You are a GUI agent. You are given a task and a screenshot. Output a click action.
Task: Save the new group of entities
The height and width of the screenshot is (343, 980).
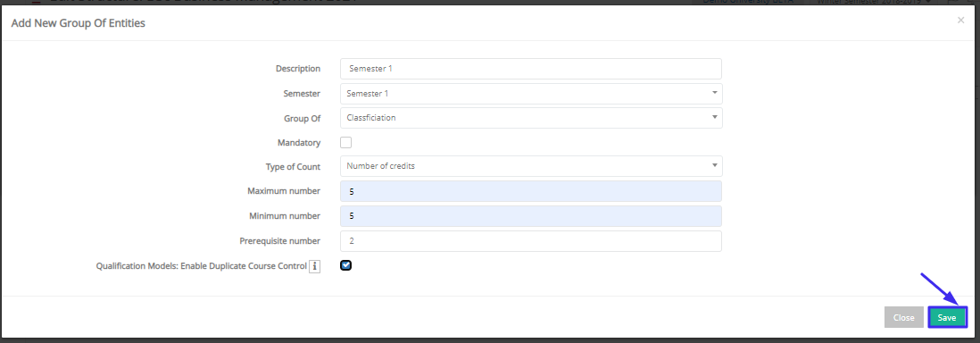tap(947, 318)
